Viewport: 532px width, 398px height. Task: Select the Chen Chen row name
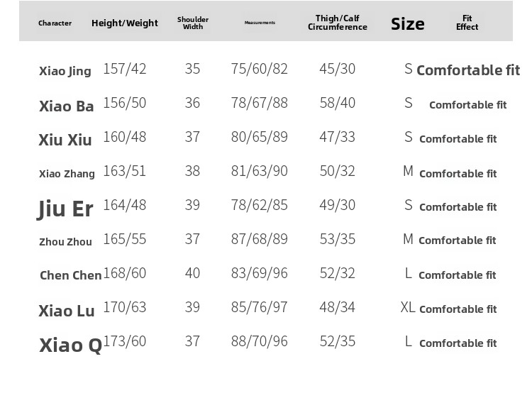70,275
